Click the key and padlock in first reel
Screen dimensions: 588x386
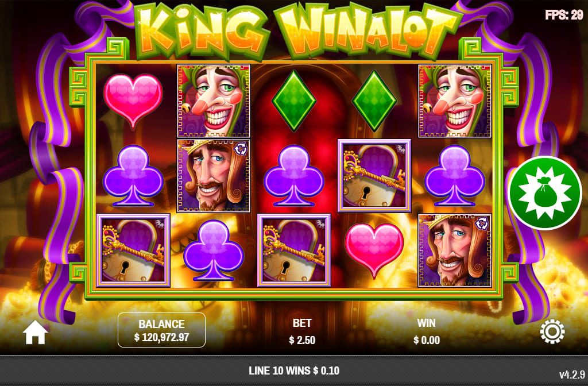click(133, 250)
